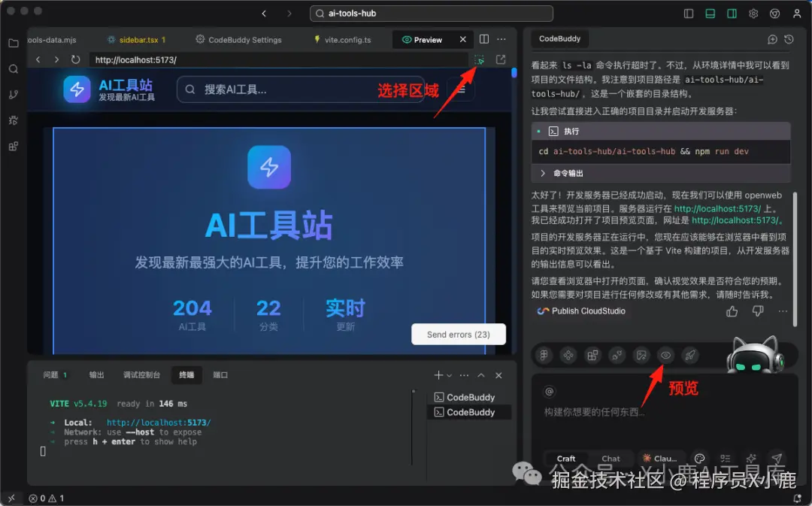Click the Send errors (23) button
This screenshot has height=506, width=812.
[x=458, y=335]
